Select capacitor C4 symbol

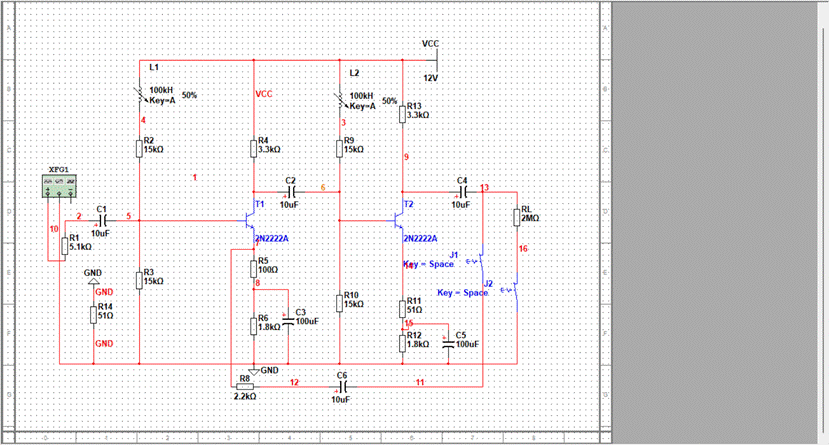tap(463, 192)
